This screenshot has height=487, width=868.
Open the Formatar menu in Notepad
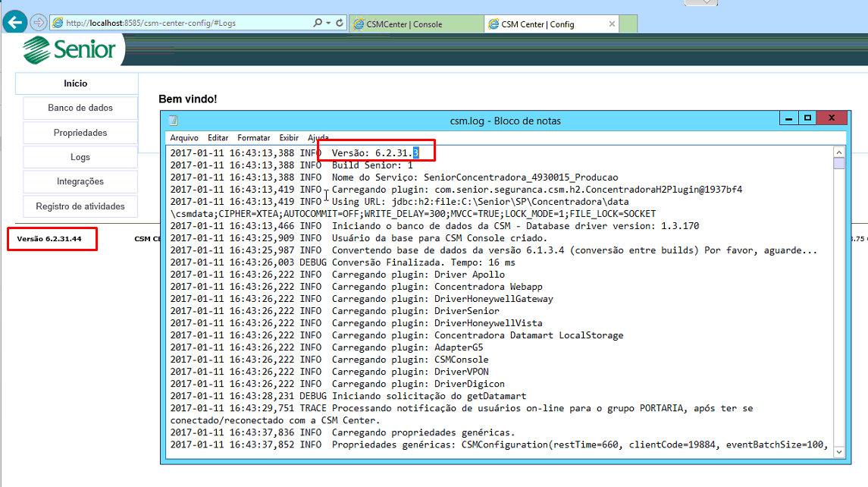pos(253,137)
